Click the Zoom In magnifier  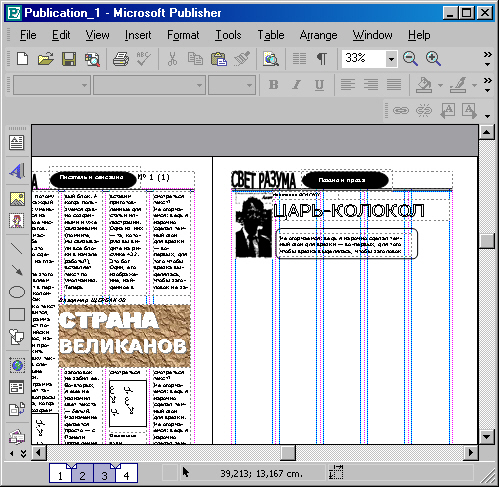[x=433, y=59]
